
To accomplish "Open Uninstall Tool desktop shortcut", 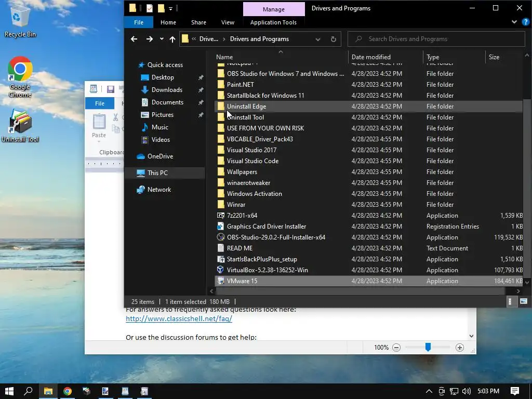I will click(20, 126).
